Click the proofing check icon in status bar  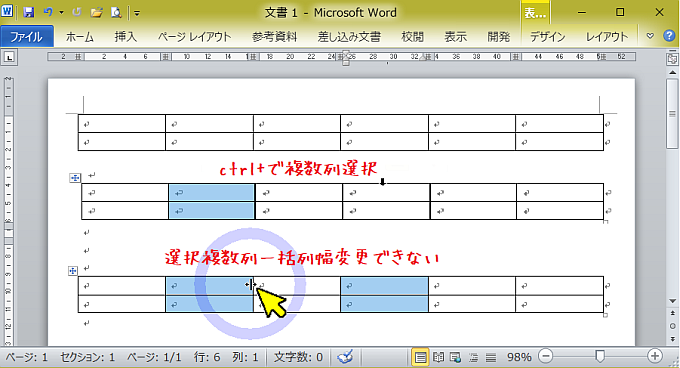tap(345, 357)
